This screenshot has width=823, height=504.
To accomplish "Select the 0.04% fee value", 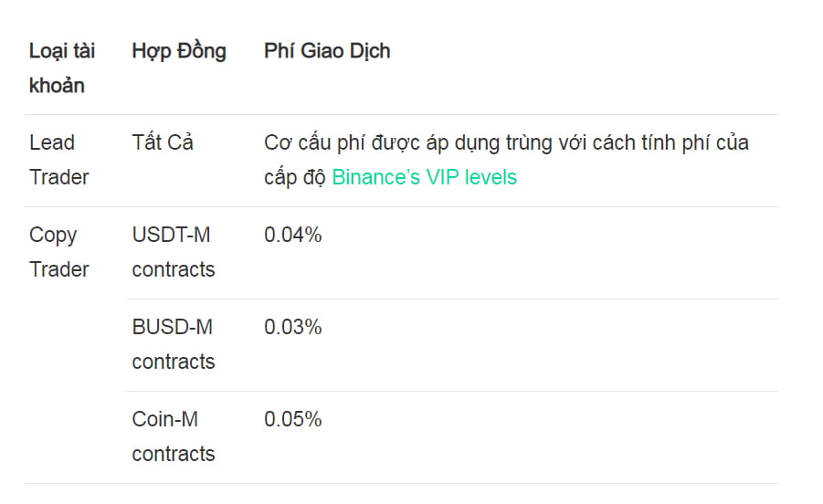I will click(x=293, y=235).
